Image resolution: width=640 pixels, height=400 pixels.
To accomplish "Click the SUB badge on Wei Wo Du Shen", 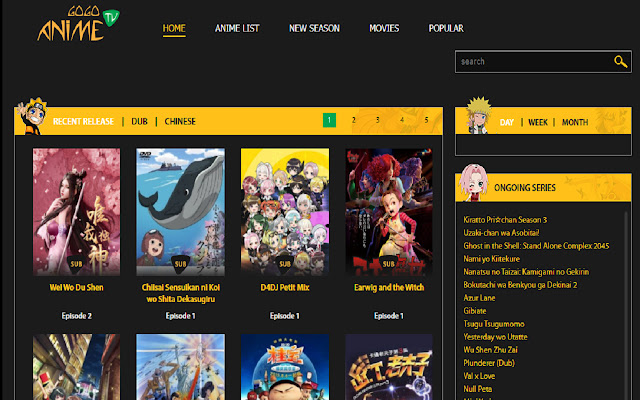I will [x=76, y=264].
